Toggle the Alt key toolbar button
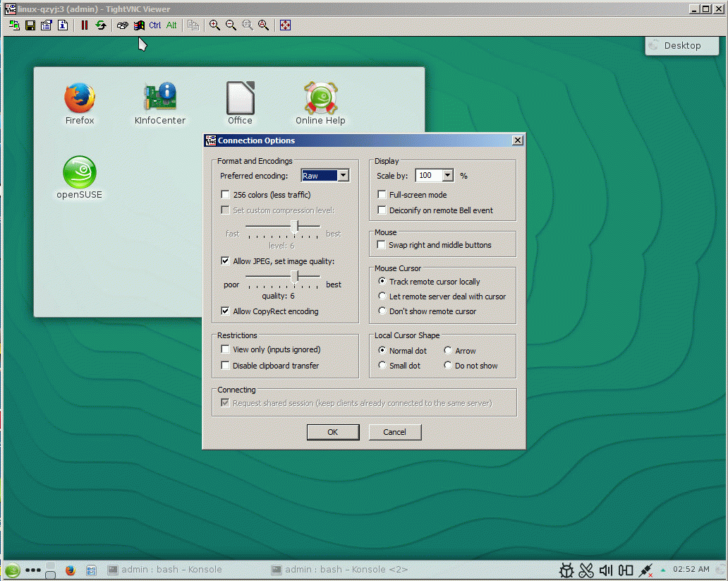The width and height of the screenshot is (728, 581). 171,25
